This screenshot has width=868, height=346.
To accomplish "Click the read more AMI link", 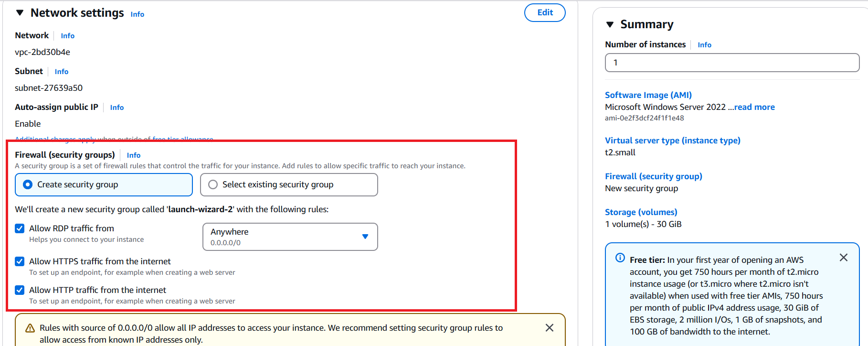I will (754, 107).
